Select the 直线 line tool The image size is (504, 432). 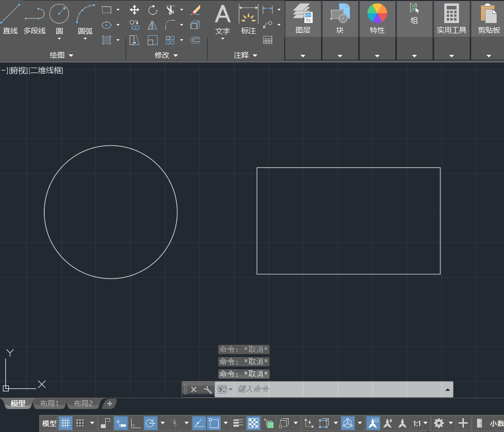10,19
